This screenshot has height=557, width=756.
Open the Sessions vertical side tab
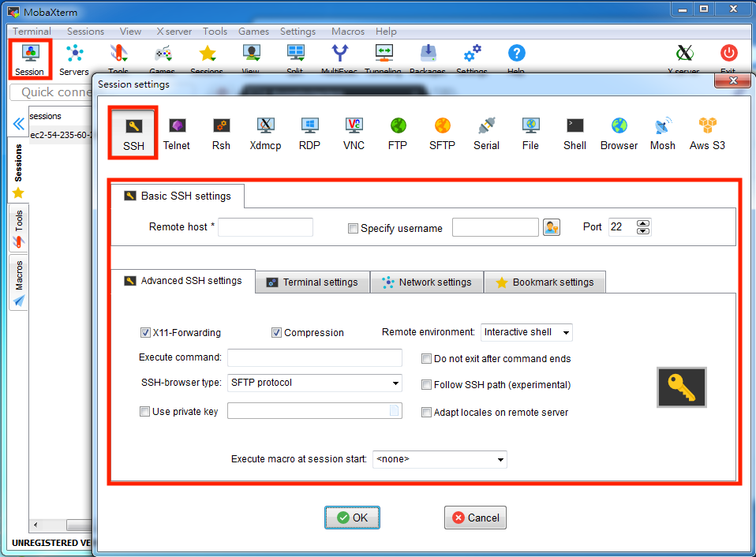coord(18,170)
